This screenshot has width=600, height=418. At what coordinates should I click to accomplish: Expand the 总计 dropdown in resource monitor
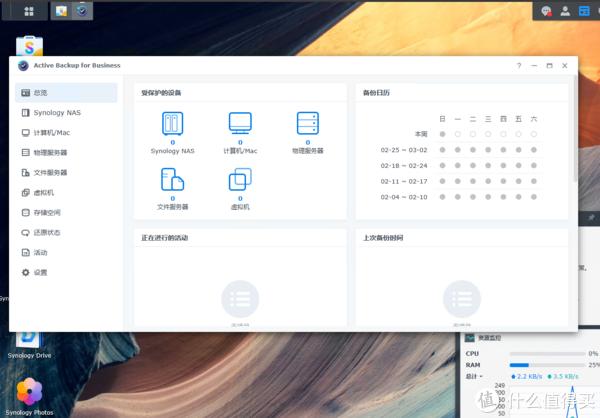click(x=474, y=376)
